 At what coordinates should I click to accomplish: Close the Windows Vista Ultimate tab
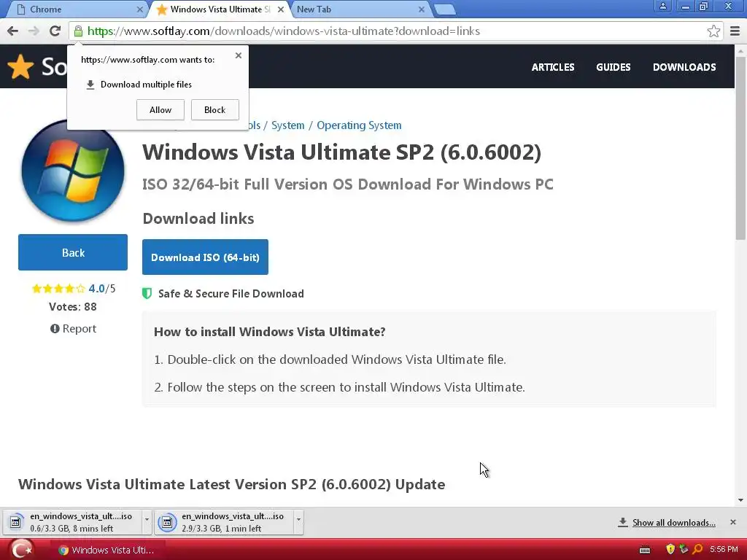(x=281, y=9)
